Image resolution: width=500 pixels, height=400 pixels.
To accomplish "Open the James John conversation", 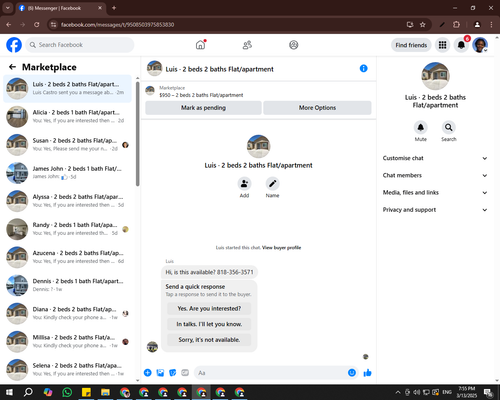I will 67,173.
